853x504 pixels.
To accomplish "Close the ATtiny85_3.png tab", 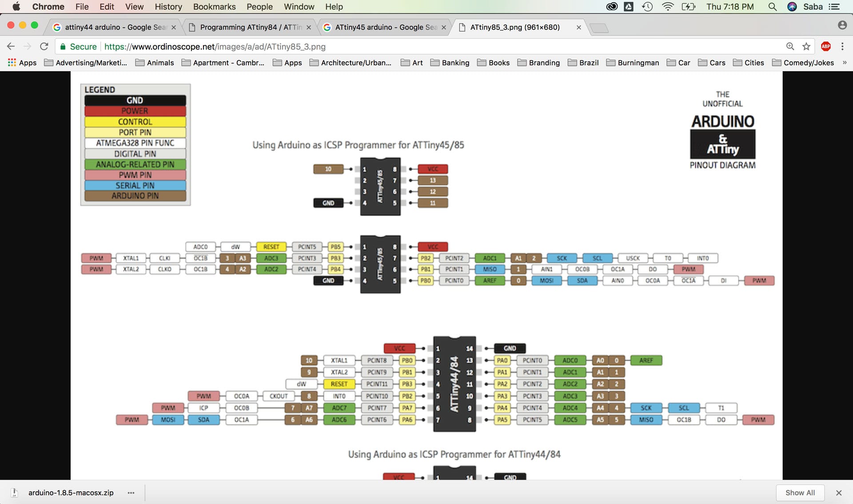I will coord(579,28).
